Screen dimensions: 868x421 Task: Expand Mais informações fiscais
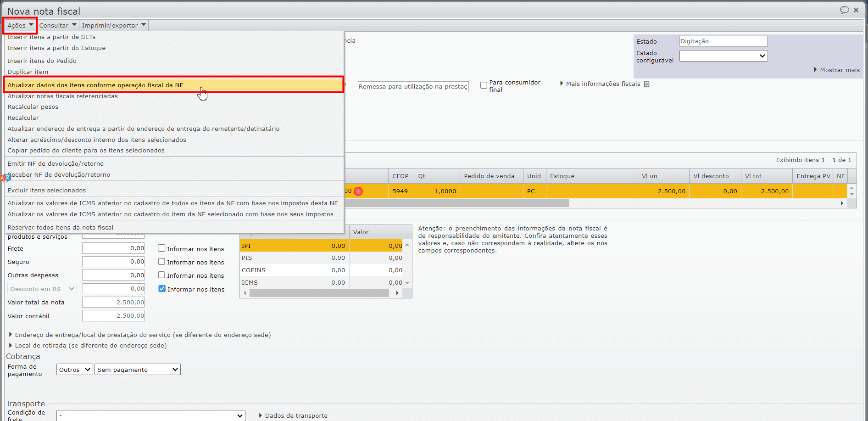600,84
